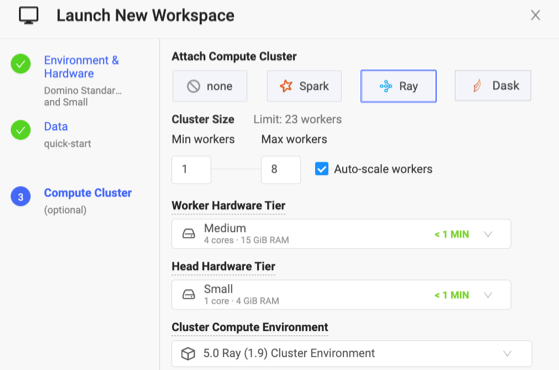The height and width of the screenshot is (370, 559).
Task: Click '4 cores · 15 GiB RAM' text
Action: 246,240
